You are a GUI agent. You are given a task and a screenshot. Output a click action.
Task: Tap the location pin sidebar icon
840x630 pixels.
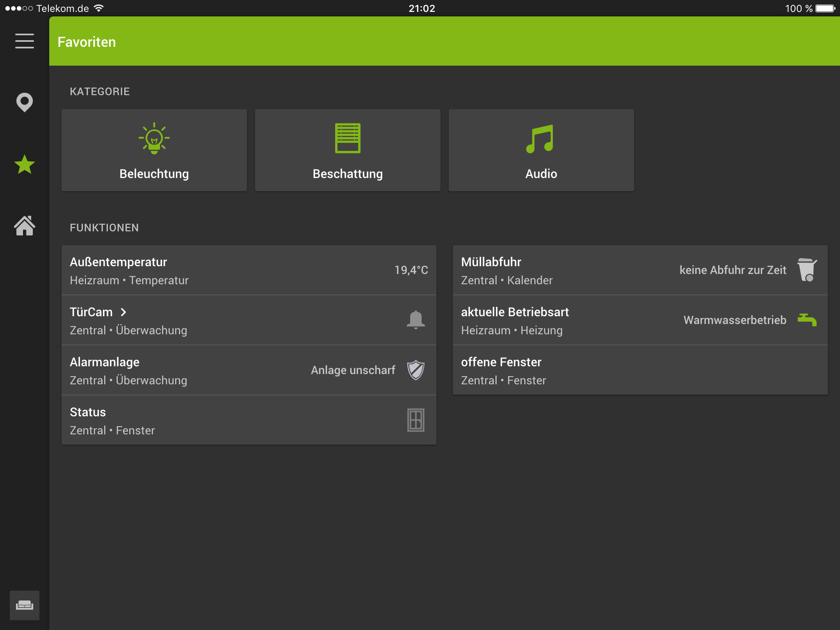point(25,102)
